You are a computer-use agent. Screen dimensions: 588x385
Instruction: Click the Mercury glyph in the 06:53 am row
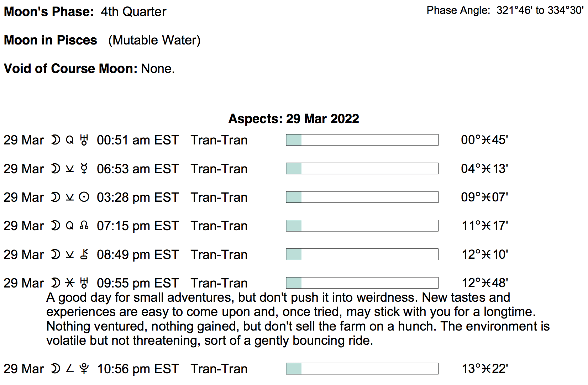click(x=84, y=169)
